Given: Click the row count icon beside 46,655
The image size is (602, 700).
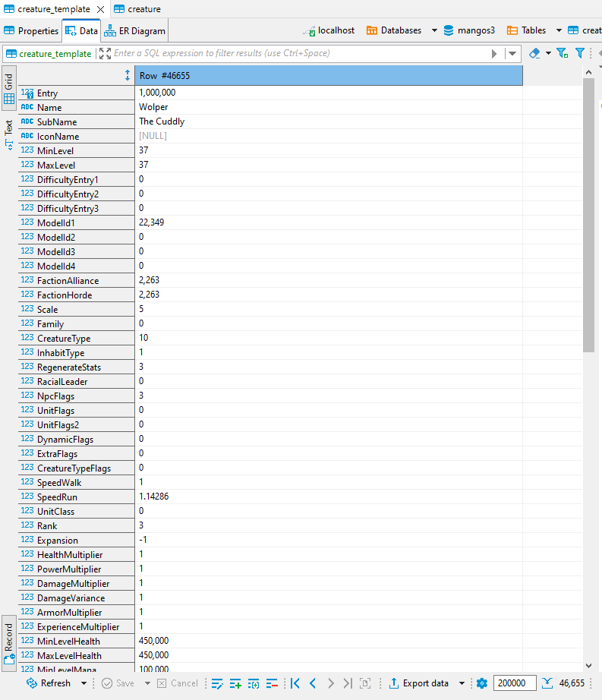Looking at the screenshot, I should (547, 683).
